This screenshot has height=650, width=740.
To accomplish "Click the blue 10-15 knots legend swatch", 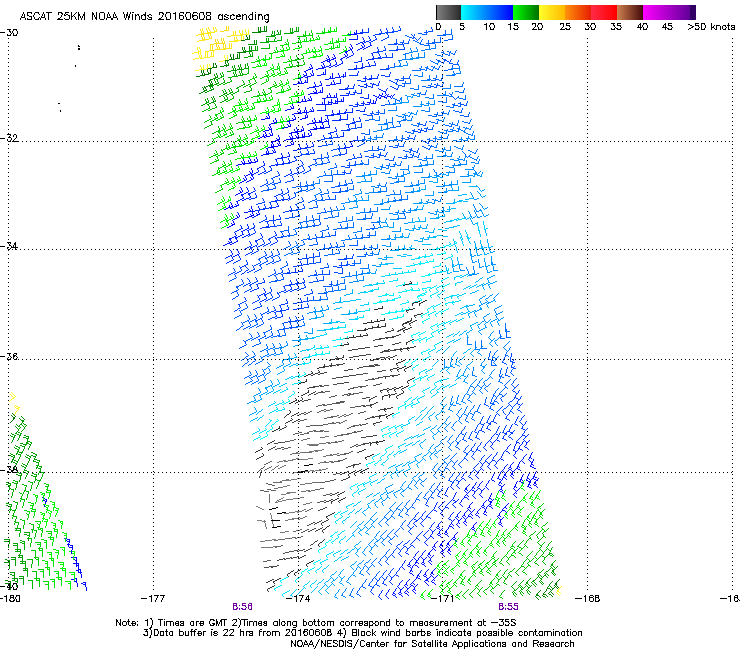I will pyautogui.click(x=500, y=12).
